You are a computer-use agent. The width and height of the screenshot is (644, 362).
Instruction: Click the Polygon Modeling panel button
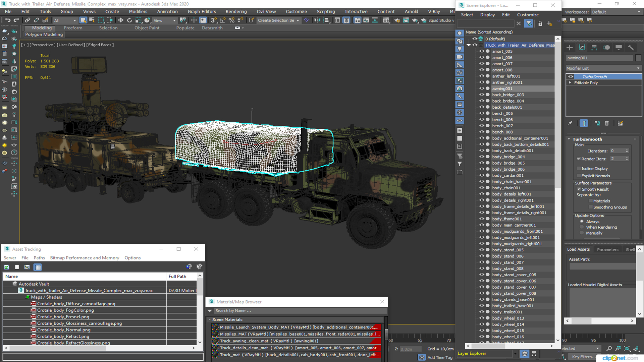click(44, 35)
